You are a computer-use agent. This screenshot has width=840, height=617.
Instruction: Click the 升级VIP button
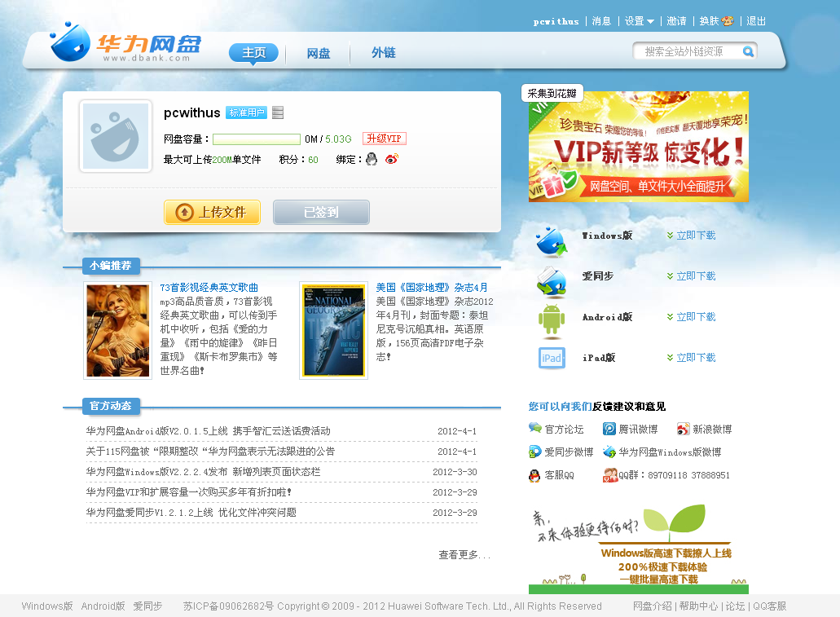tap(384, 139)
